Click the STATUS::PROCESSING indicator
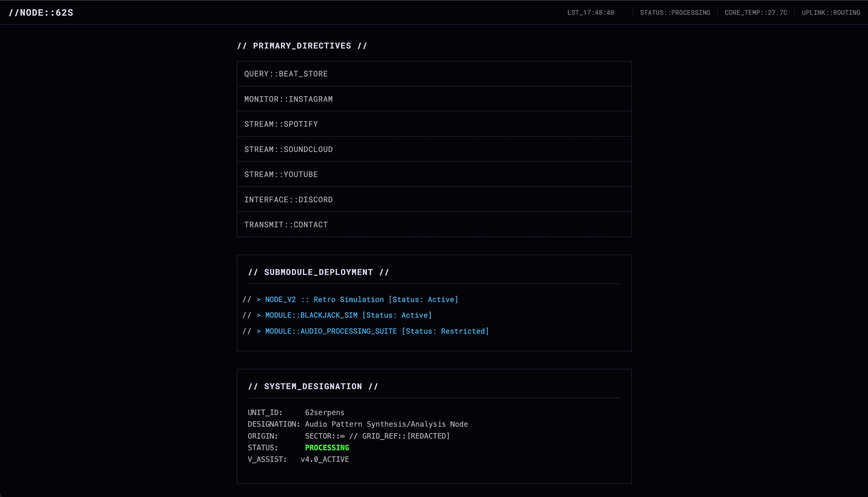The width and height of the screenshot is (868, 497). coord(675,12)
